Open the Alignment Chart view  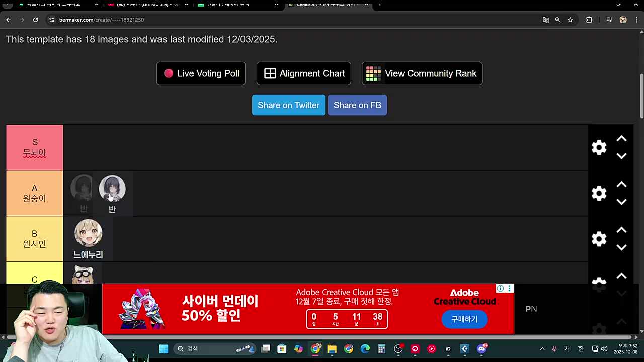point(304,73)
